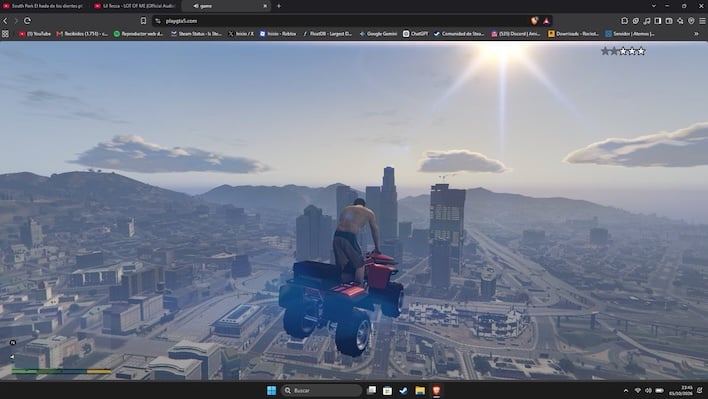Screen dimensions: 708x399
Task: Open the Windows Start menu
Action: click(x=271, y=390)
